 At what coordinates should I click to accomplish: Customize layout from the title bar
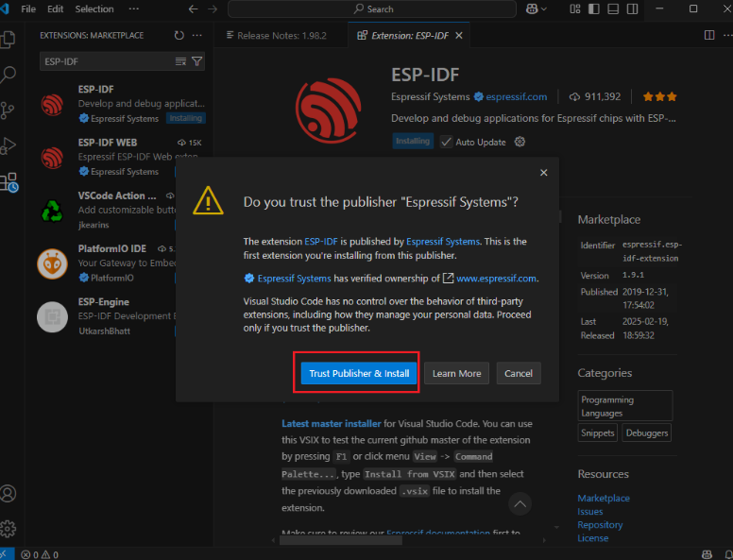575,9
